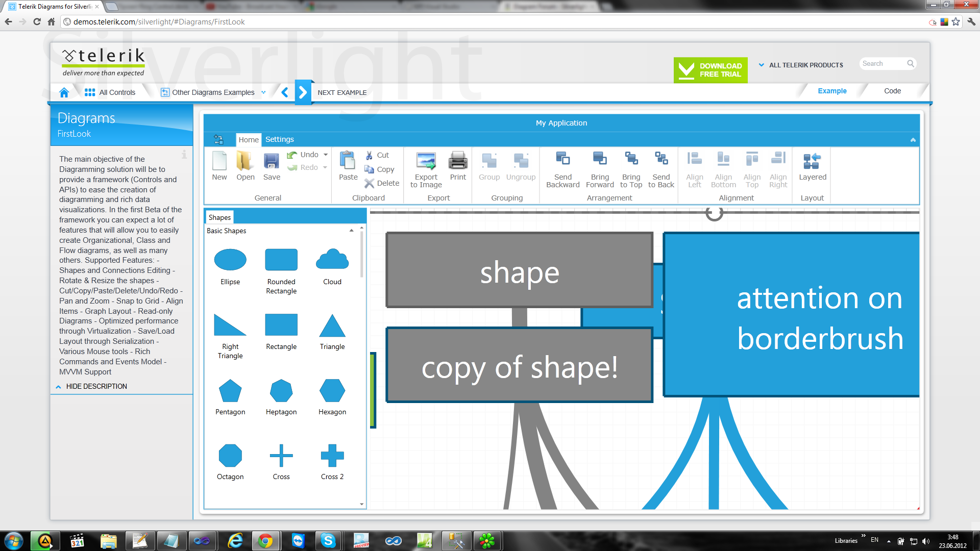The image size is (980, 551).
Task: Click the Layered layout icon
Action: 812,161
